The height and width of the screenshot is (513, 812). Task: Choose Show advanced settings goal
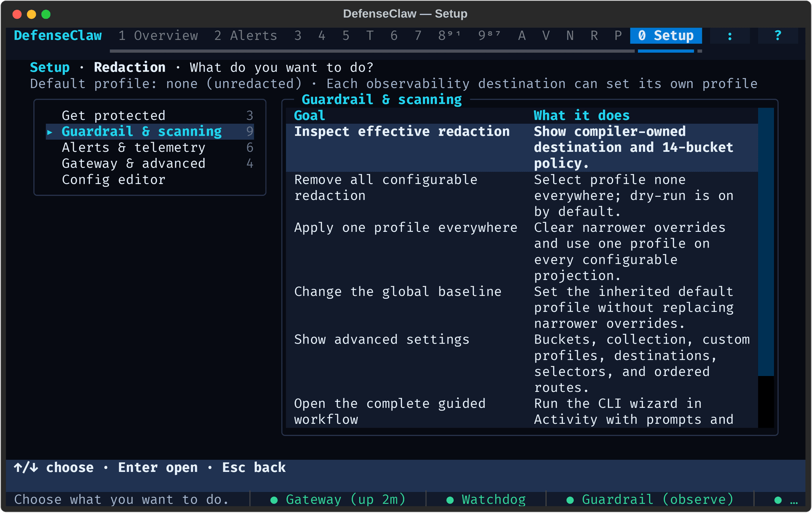point(522,363)
